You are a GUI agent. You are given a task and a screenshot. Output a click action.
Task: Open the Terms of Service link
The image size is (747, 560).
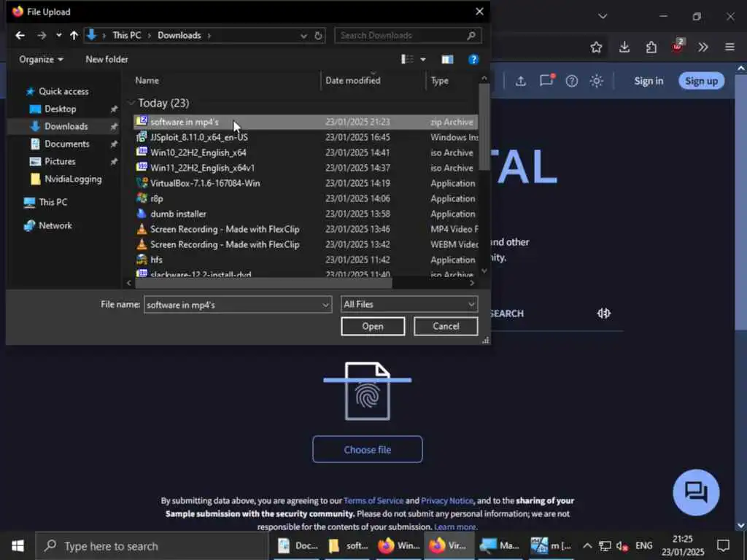coord(373,501)
